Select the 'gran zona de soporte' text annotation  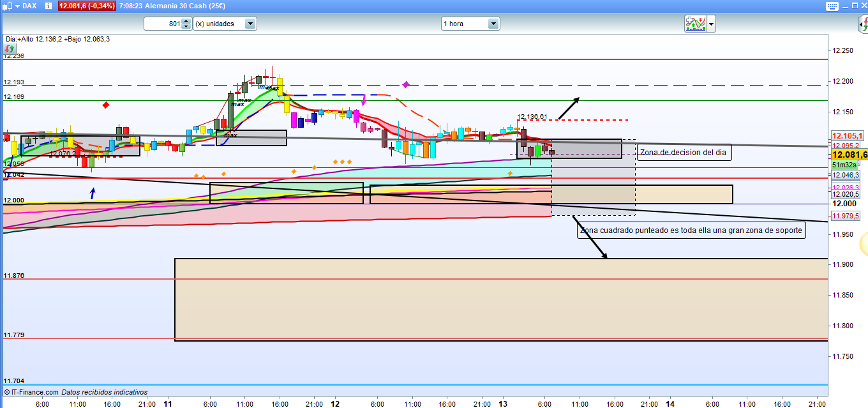coord(691,230)
